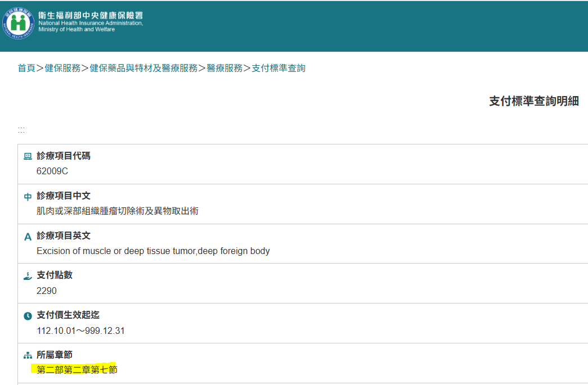Click the 支付標準查詢明細 page heading
Image resolution: width=588 pixels, height=385 pixels.
[x=533, y=101]
